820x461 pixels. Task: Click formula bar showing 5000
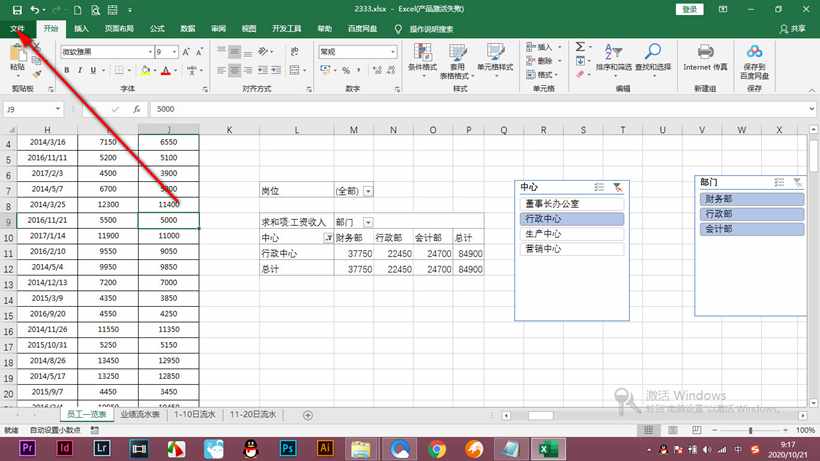479,109
